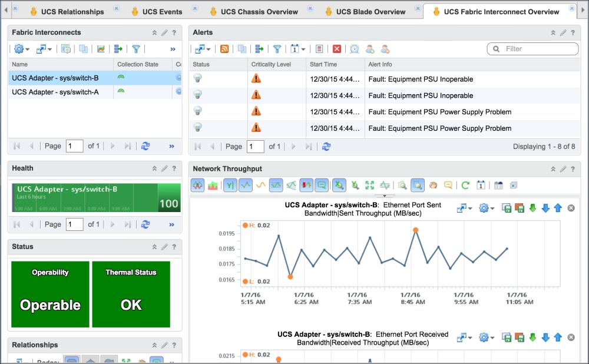This screenshot has width=589, height=364.
Task: Expand more tools in Fabric Interconnects toolbar
Action: (x=173, y=49)
